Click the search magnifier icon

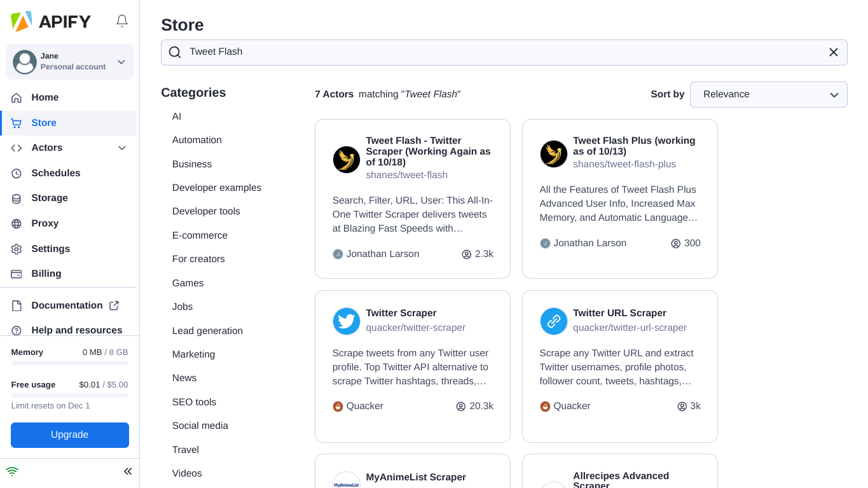pyautogui.click(x=175, y=52)
